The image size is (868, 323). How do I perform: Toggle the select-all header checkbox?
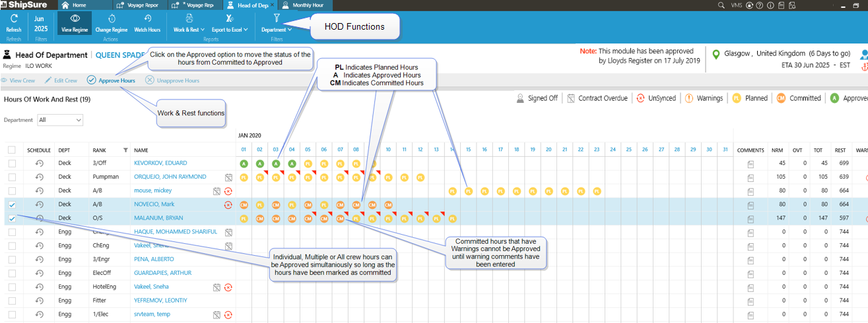click(13, 150)
